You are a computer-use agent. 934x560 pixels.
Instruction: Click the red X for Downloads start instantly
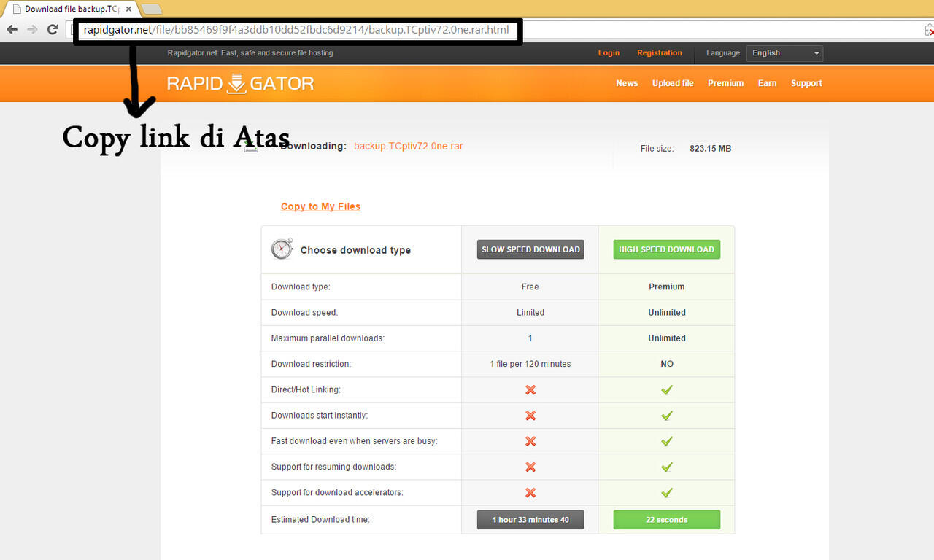[530, 416]
